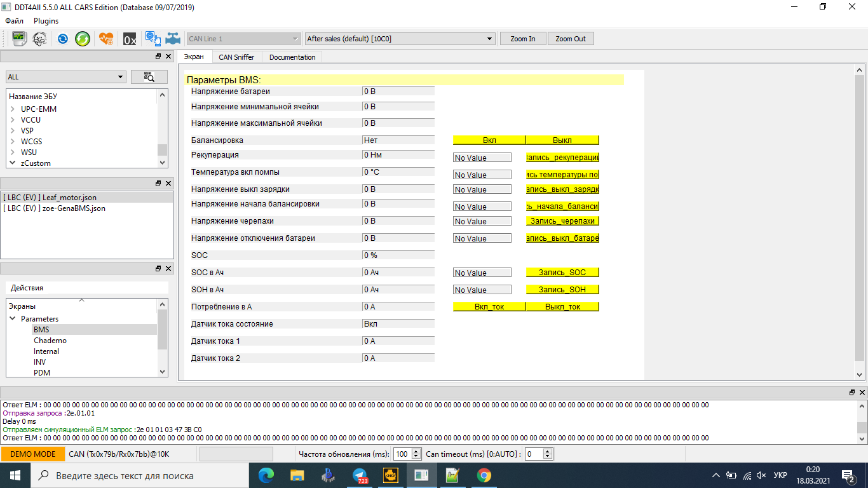Click the Запись_SOC write button
The image size is (868, 488).
click(x=562, y=273)
